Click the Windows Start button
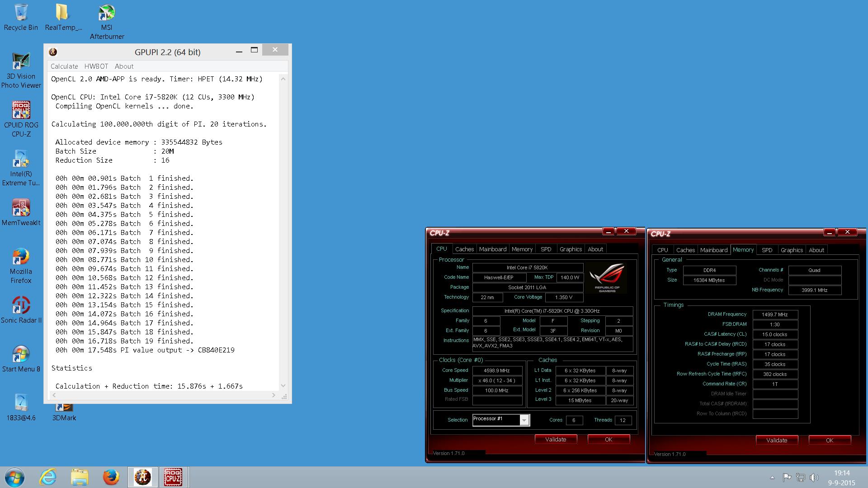 pyautogui.click(x=14, y=477)
